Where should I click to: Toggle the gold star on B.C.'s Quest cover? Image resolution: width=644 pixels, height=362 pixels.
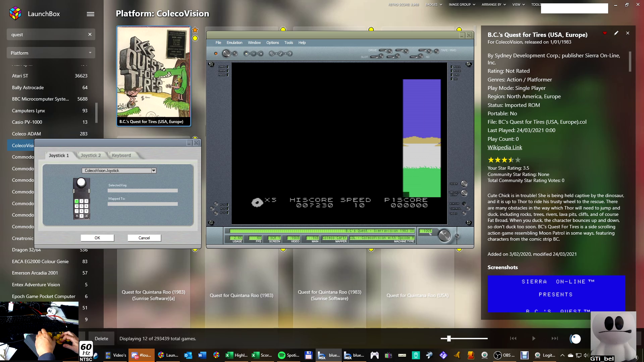coord(195,30)
